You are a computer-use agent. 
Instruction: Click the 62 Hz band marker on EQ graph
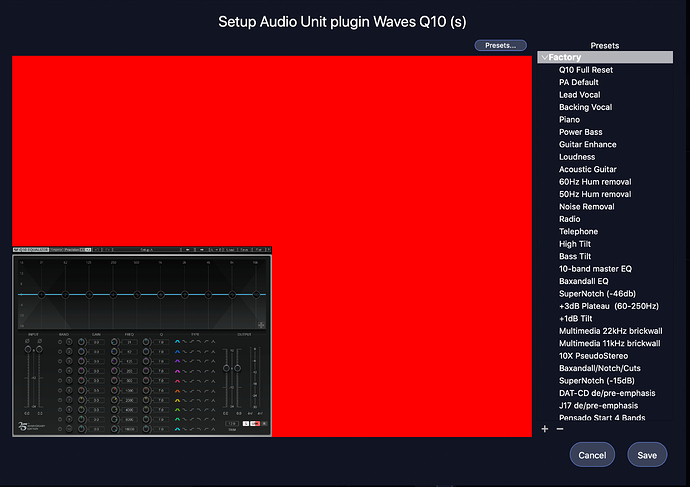click(x=65, y=295)
